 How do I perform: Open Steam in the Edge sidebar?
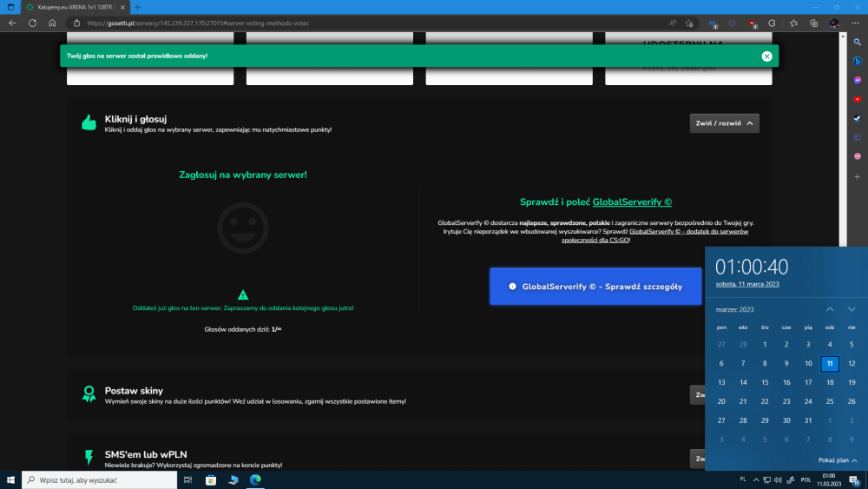[x=858, y=118]
